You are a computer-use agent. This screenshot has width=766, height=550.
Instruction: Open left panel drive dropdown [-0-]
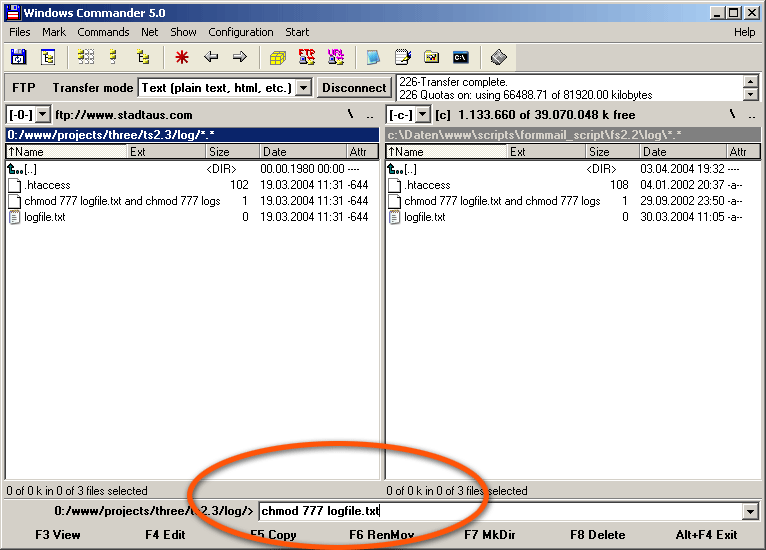(x=43, y=115)
